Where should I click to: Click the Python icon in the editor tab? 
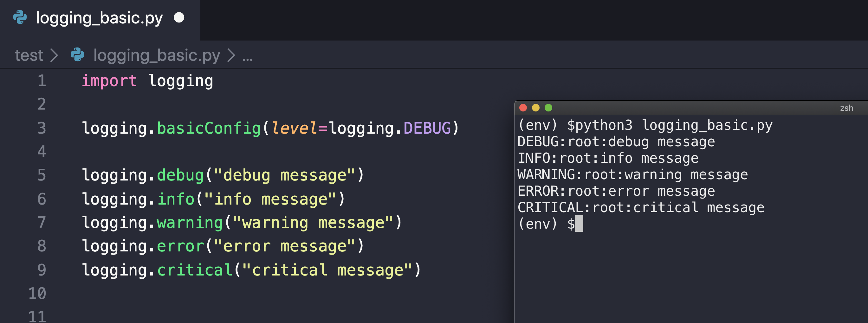click(x=20, y=17)
